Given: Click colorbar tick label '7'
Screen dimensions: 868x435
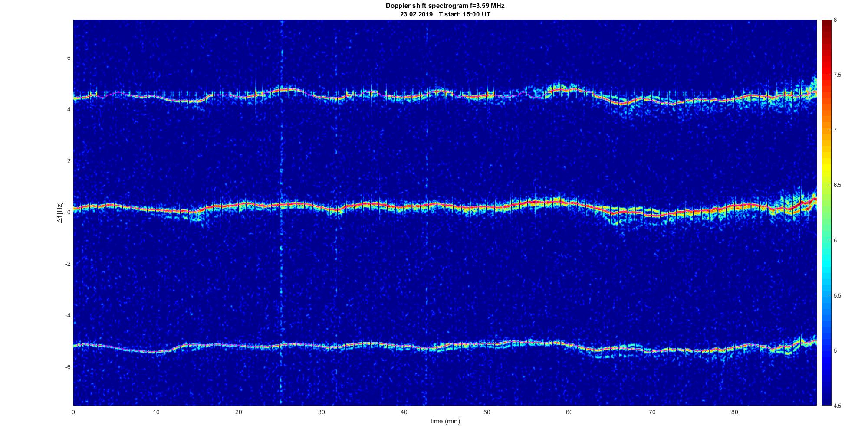Looking at the screenshot, I should pos(835,130).
